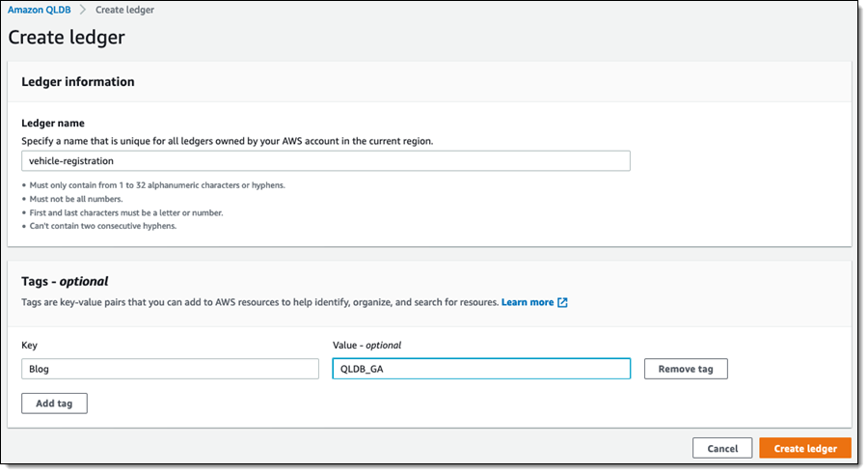
Task: Select the Value field containing QLDB_GA
Action: click(481, 369)
